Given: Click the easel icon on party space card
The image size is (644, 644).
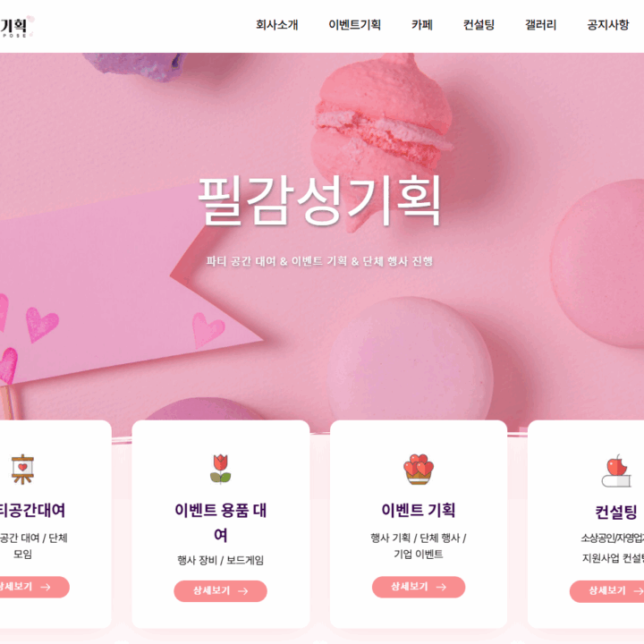Looking at the screenshot, I should coord(22,469).
